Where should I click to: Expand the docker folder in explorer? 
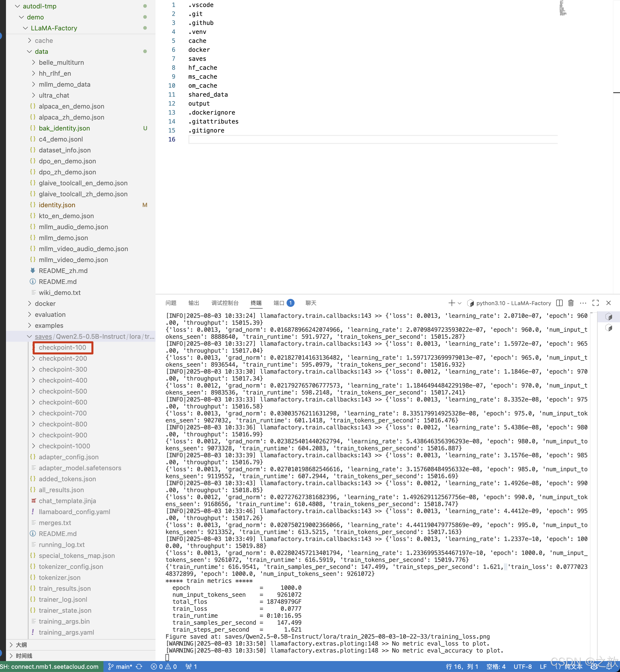pos(29,303)
